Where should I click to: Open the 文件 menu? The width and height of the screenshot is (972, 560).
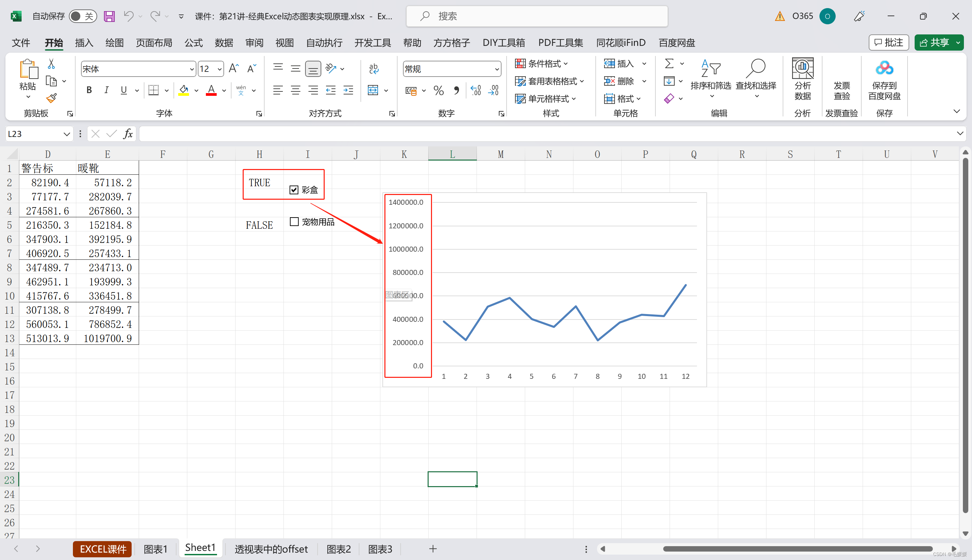tap(21, 43)
